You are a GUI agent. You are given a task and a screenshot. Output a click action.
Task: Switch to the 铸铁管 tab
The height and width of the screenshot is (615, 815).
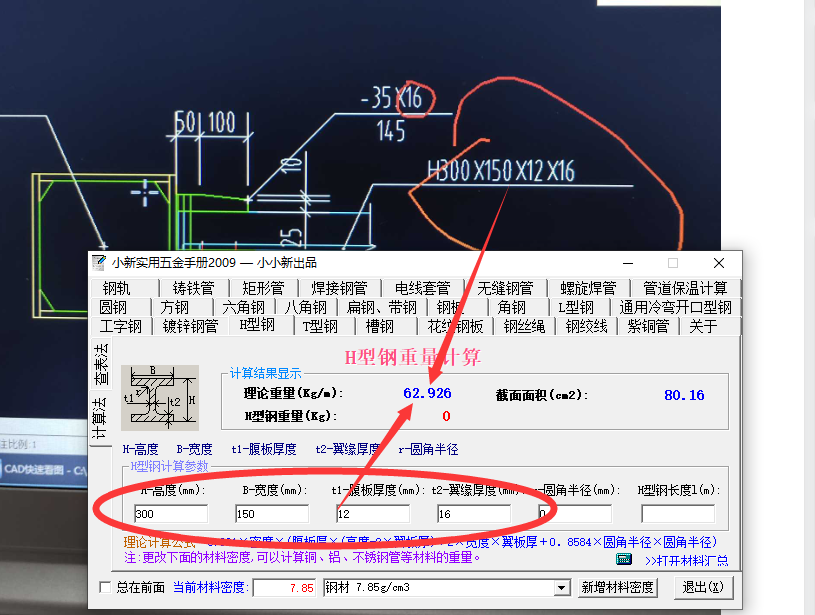coord(193,287)
